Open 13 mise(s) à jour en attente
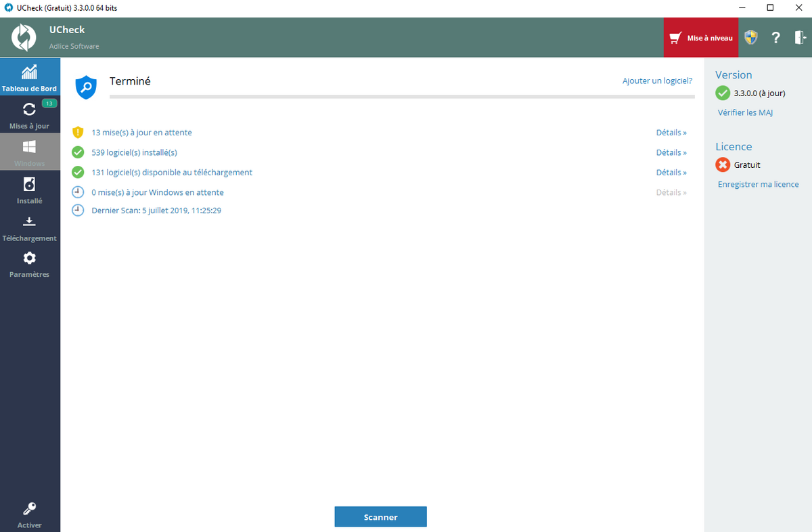Image resolution: width=812 pixels, height=532 pixels. click(x=141, y=133)
